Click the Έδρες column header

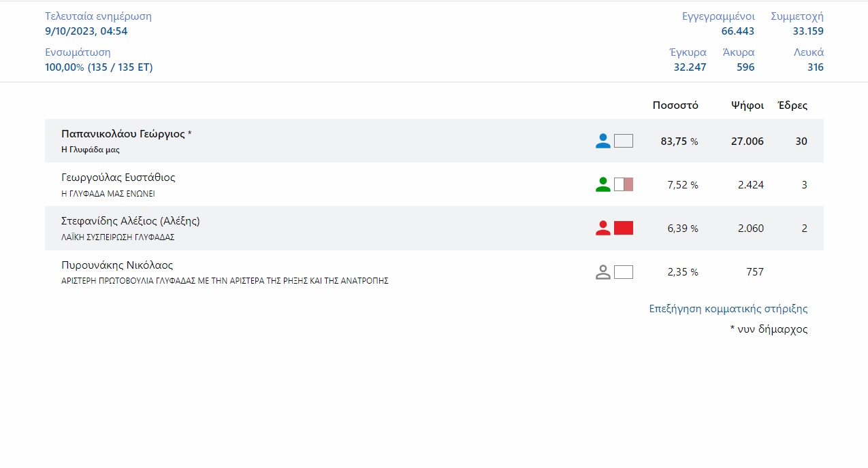(x=792, y=105)
